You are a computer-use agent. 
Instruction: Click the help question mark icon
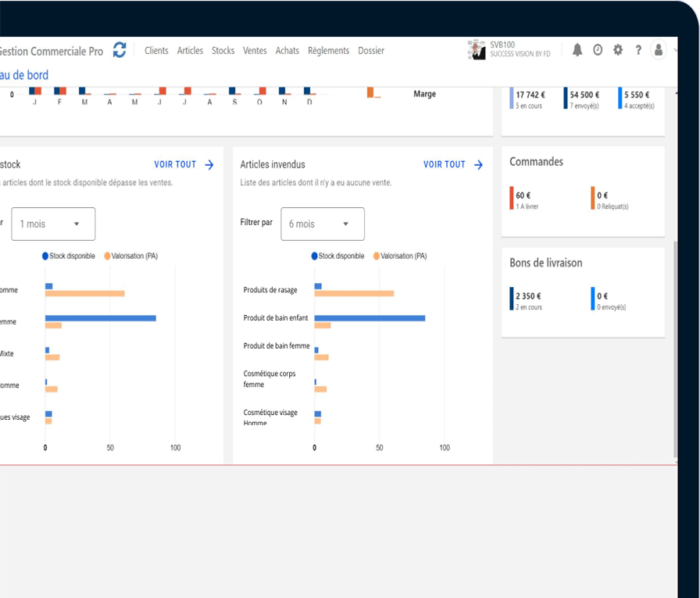pyautogui.click(x=638, y=50)
